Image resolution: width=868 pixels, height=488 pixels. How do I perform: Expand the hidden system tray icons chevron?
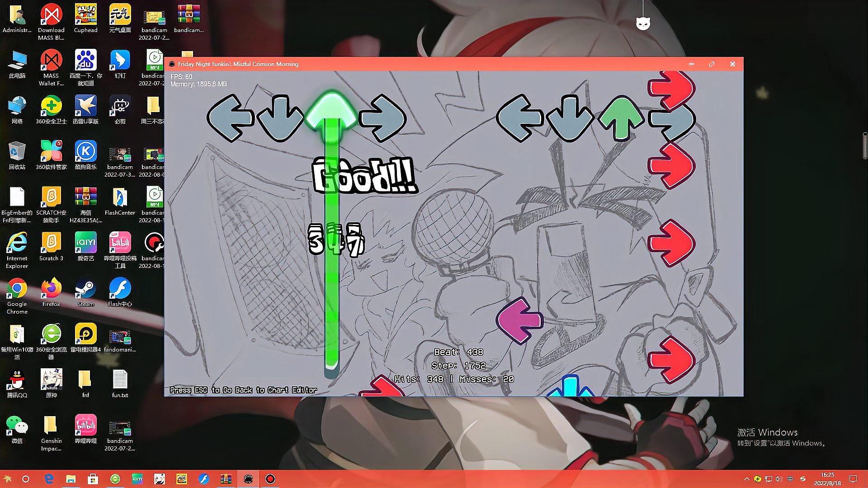(746, 479)
